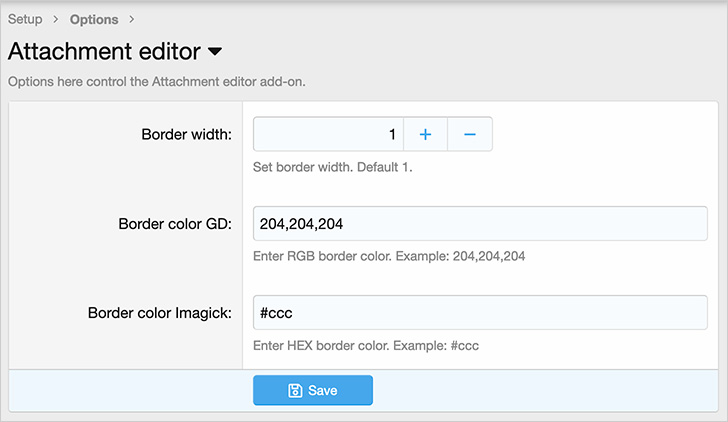This screenshot has height=422, width=728.
Task: Click the "Enter HEX border color" hint text
Action: 367,346
